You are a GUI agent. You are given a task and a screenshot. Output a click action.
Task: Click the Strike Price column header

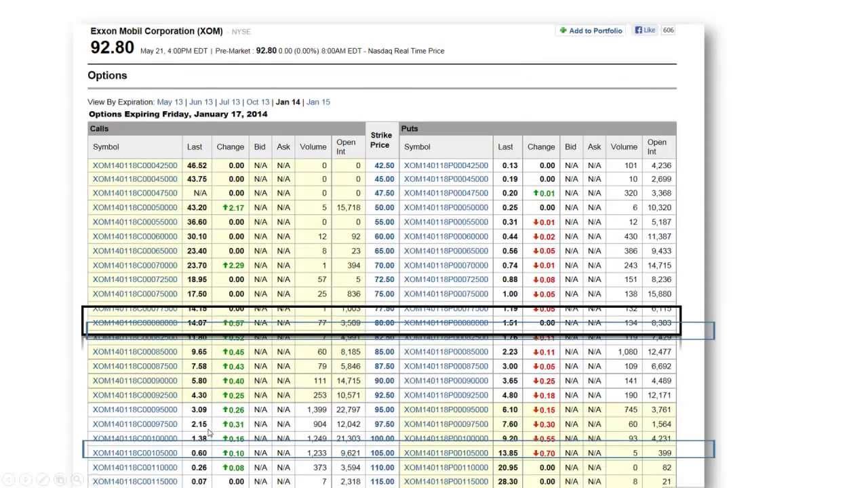(x=381, y=140)
